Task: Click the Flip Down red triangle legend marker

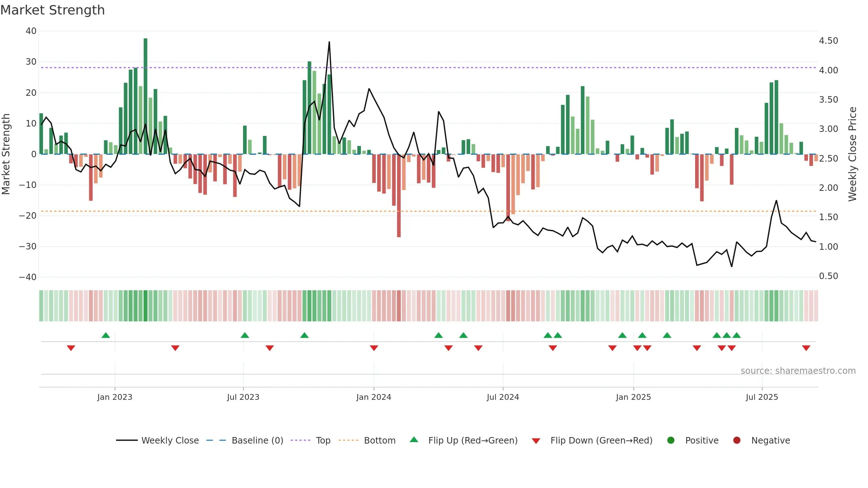Action: pyautogui.click(x=536, y=441)
